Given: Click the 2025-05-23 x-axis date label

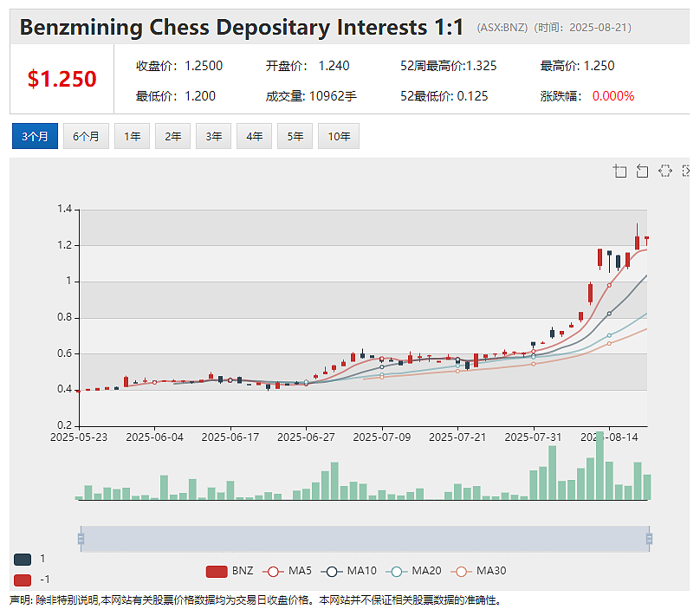Looking at the screenshot, I should click(x=79, y=437).
